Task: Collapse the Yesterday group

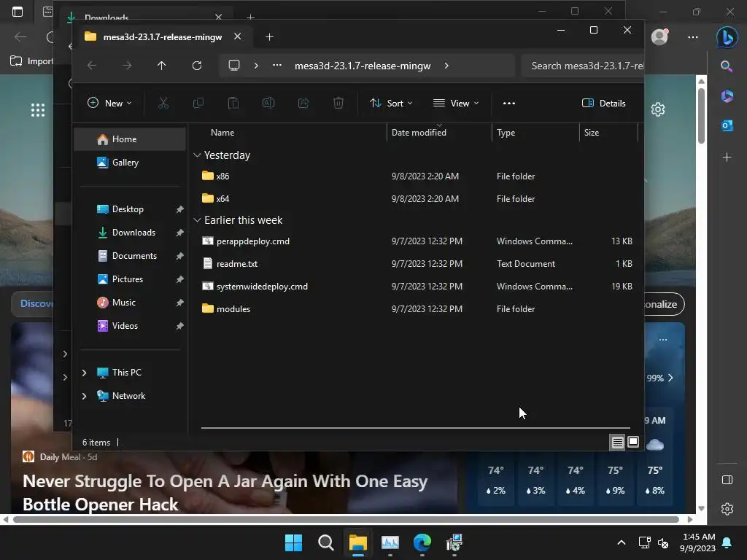Action: point(197,155)
